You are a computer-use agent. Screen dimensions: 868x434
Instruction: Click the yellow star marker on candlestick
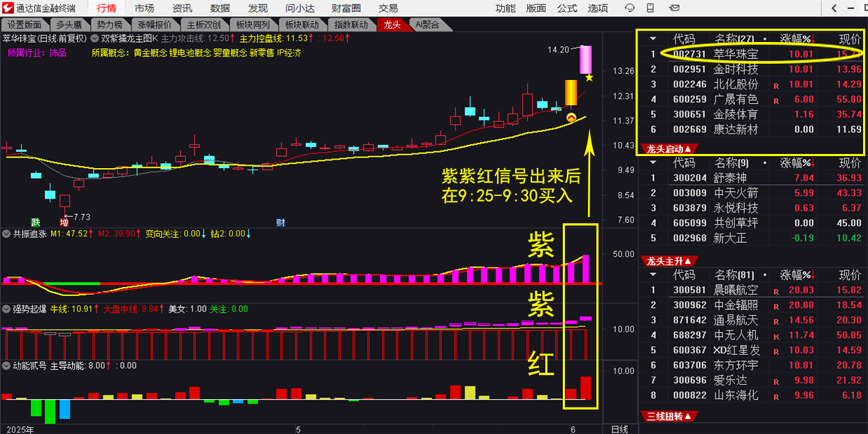(589, 78)
